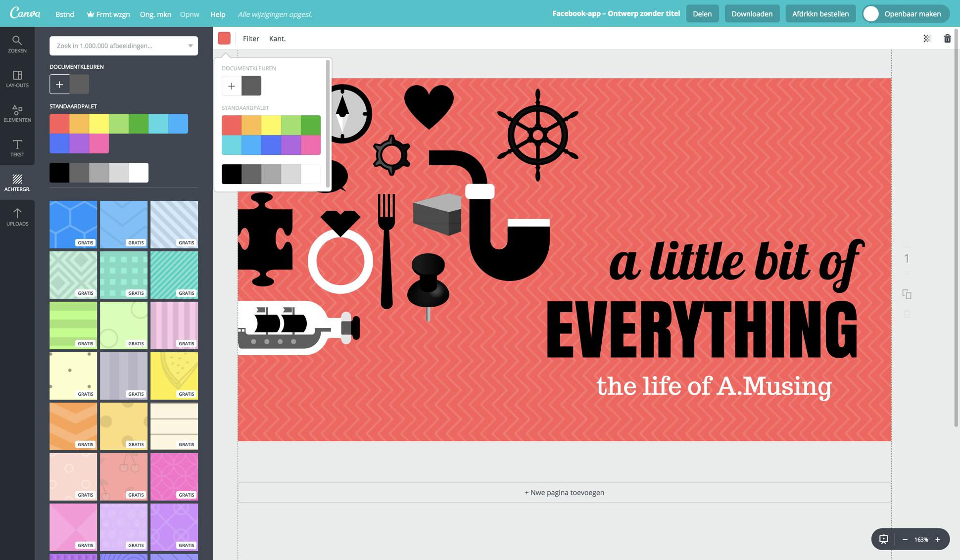This screenshot has height=560, width=960.
Task: Open the Bstnd menu
Action: (x=65, y=14)
